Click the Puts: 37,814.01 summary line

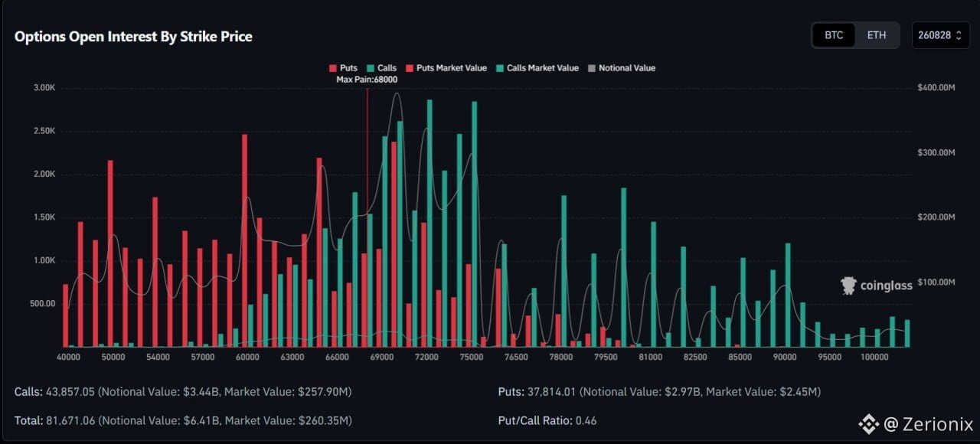(x=659, y=392)
